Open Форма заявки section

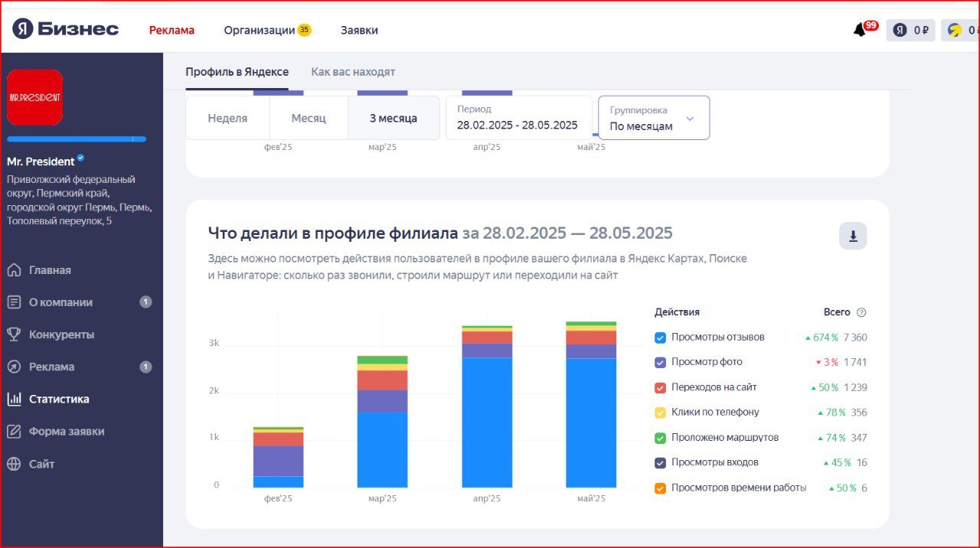point(67,431)
